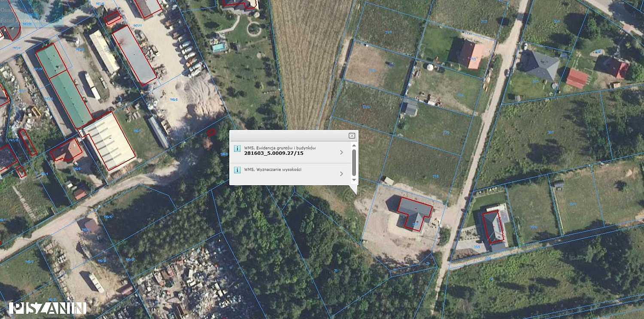
Task: Open WMS, Ewidencja gruntów i budynków entry
Action: [x=290, y=152]
